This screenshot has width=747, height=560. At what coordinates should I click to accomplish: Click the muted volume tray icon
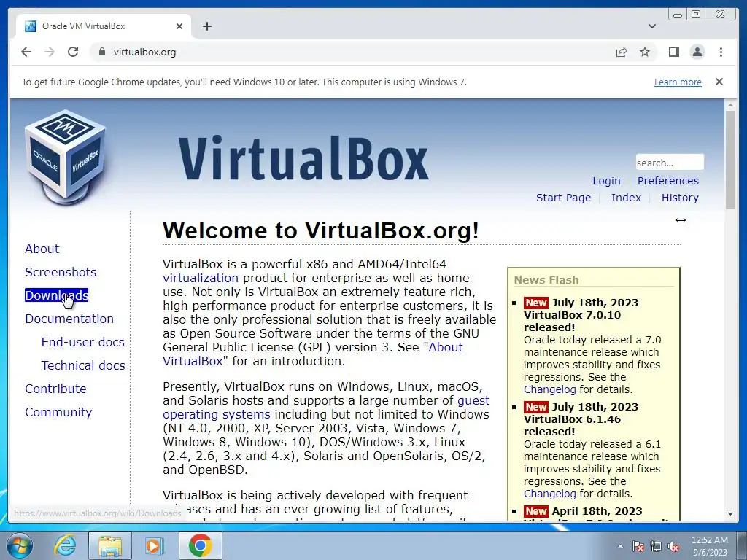673,546
